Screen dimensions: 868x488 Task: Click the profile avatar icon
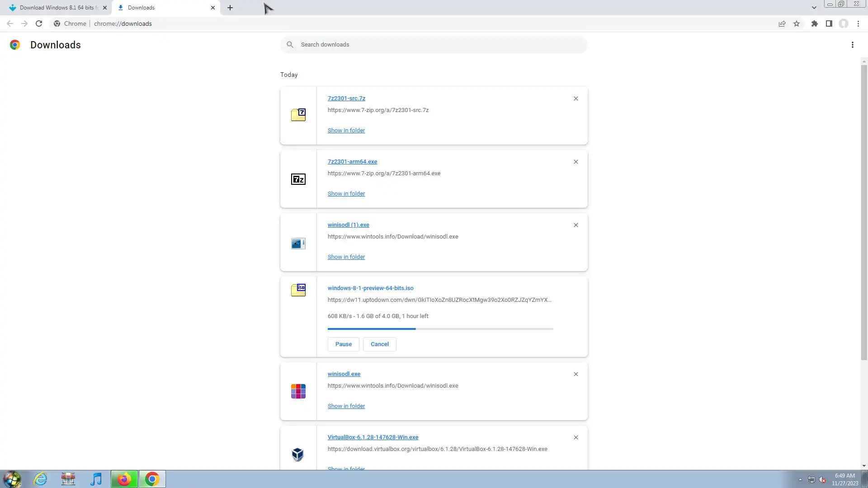point(844,24)
